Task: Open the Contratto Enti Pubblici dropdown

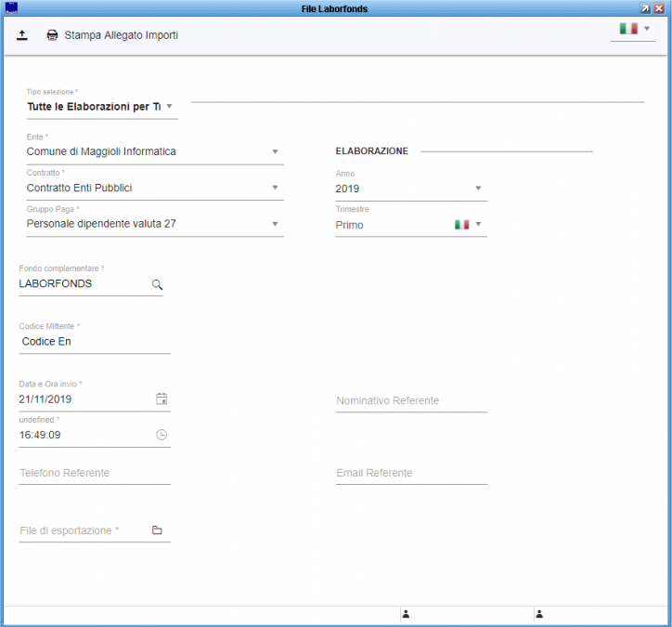Action: tap(155, 188)
